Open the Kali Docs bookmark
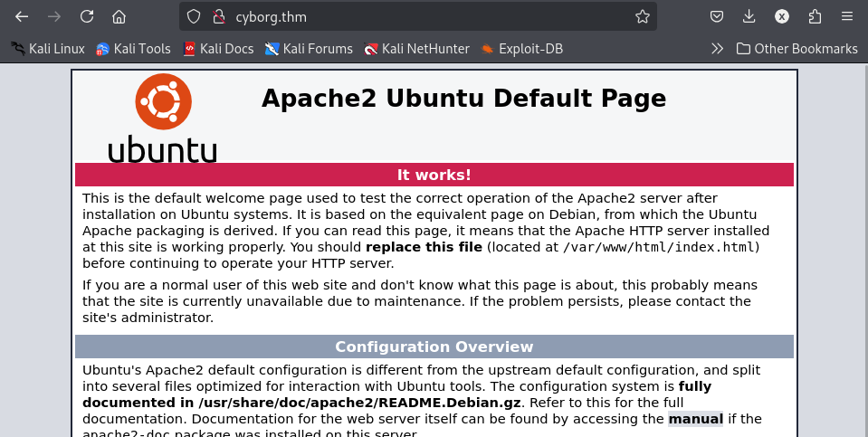 coord(218,49)
